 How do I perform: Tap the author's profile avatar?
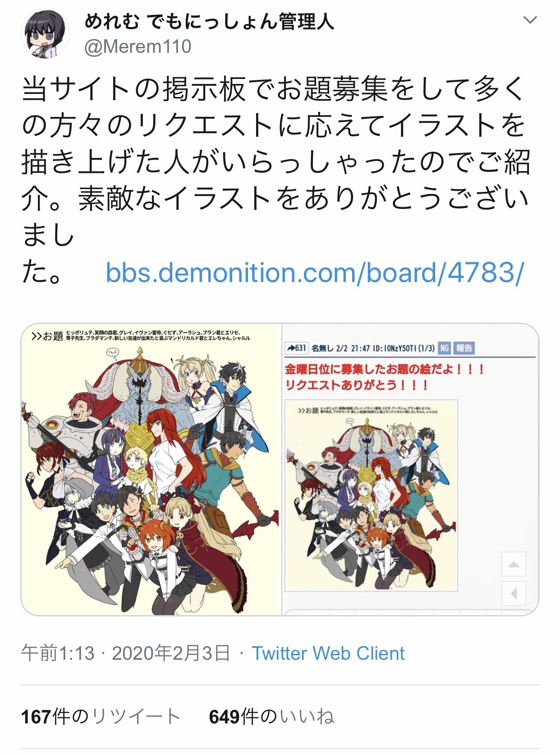[x=46, y=34]
